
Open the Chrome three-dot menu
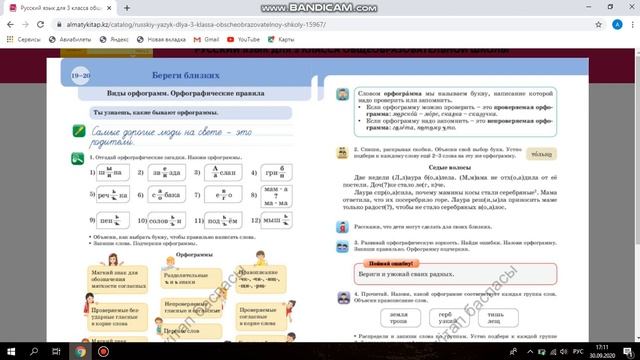pyautogui.click(x=632, y=24)
